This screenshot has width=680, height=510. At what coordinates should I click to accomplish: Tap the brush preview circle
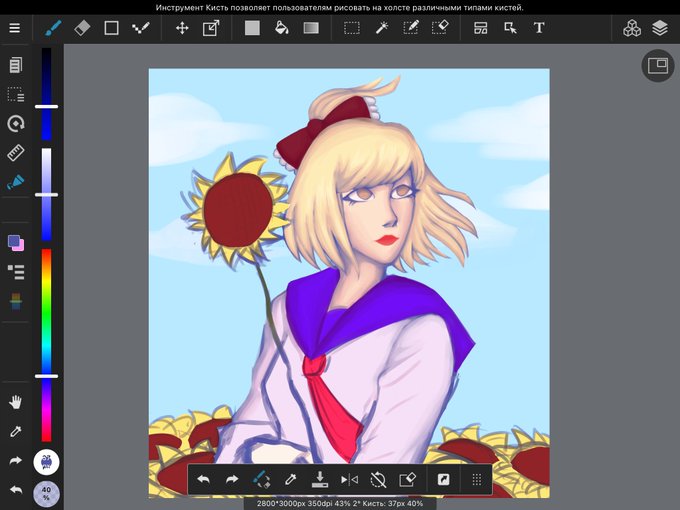click(46, 462)
